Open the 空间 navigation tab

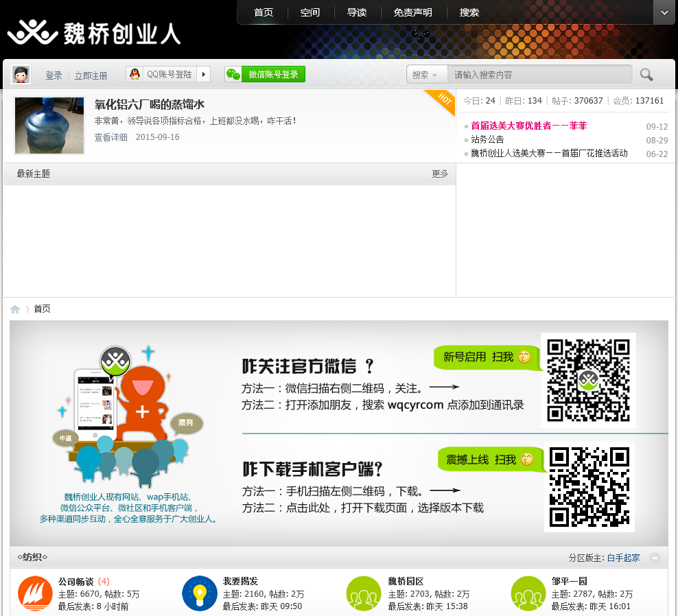click(310, 12)
